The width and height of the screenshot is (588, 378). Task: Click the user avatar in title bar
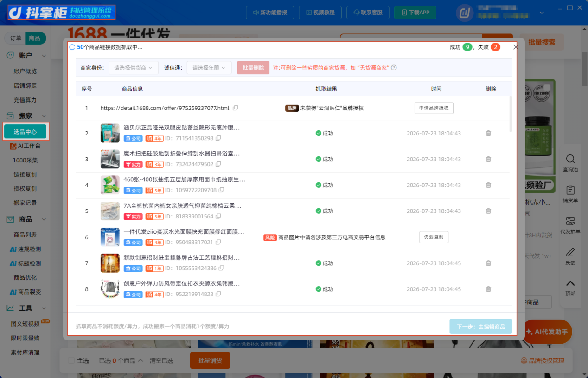coord(465,13)
